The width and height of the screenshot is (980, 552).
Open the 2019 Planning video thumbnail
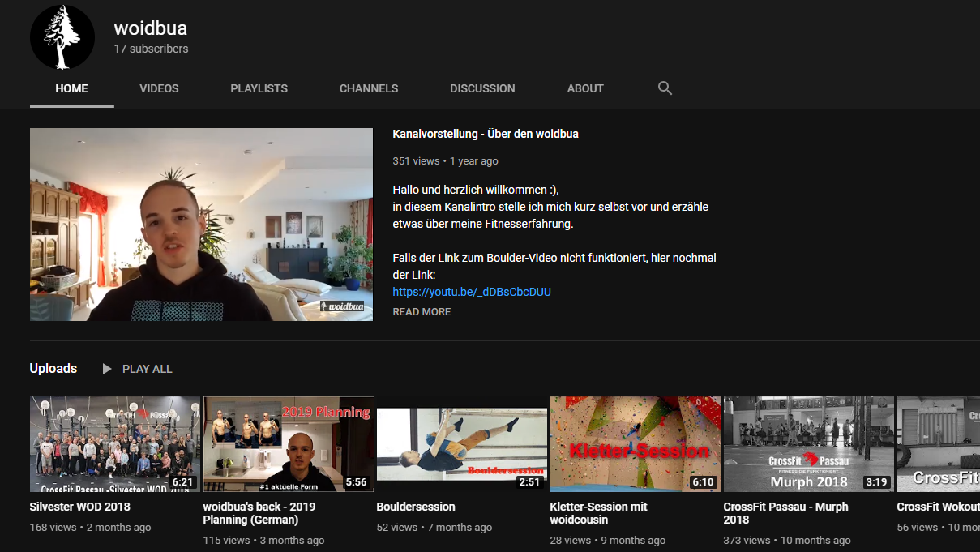[x=289, y=444]
